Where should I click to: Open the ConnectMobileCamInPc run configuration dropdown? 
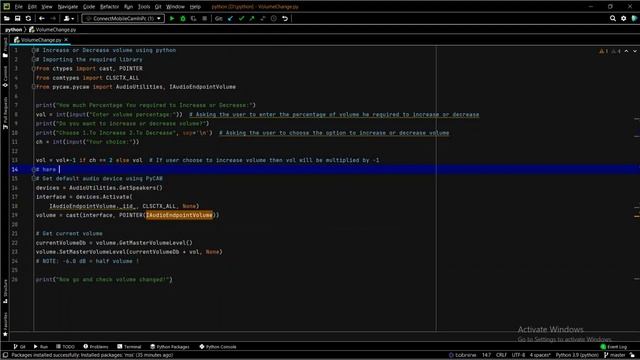click(123, 18)
